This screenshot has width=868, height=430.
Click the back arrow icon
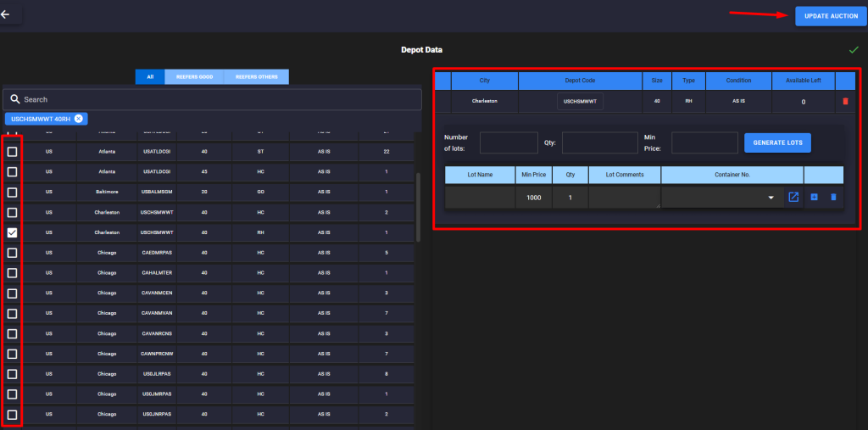[x=6, y=14]
